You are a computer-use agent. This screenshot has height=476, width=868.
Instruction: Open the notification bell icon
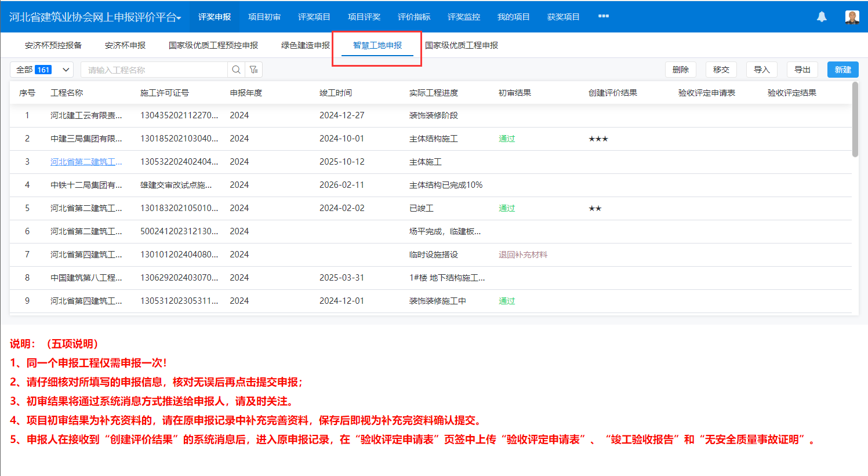(822, 17)
